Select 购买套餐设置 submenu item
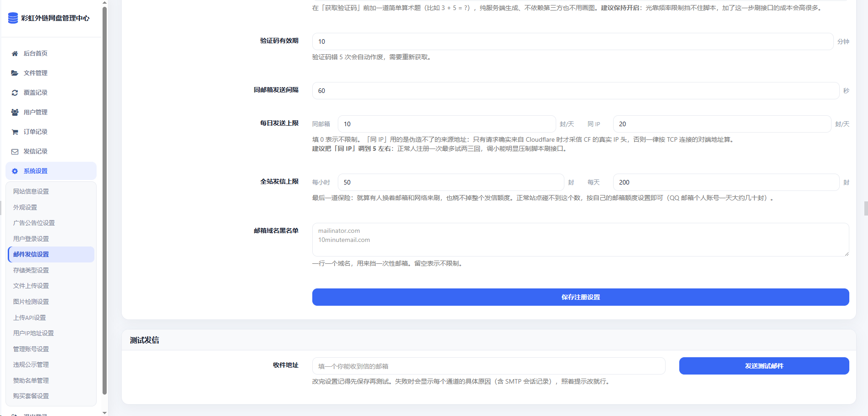The image size is (868, 416). coord(51,396)
